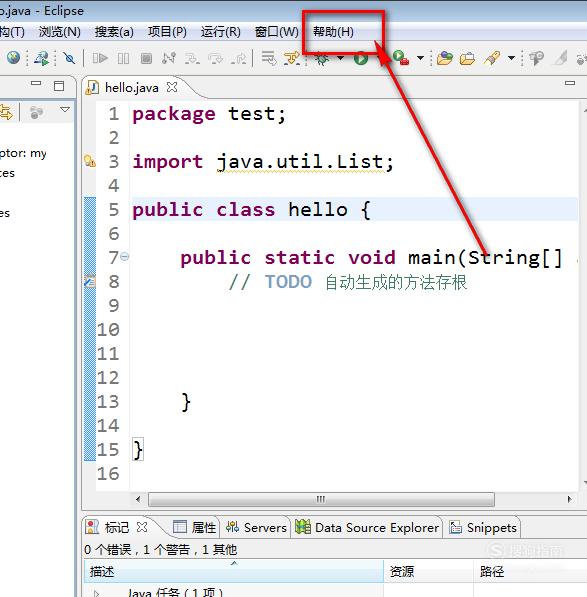The width and height of the screenshot is (587, 597).
Task: Minimize the editor area
Action: 570,83
